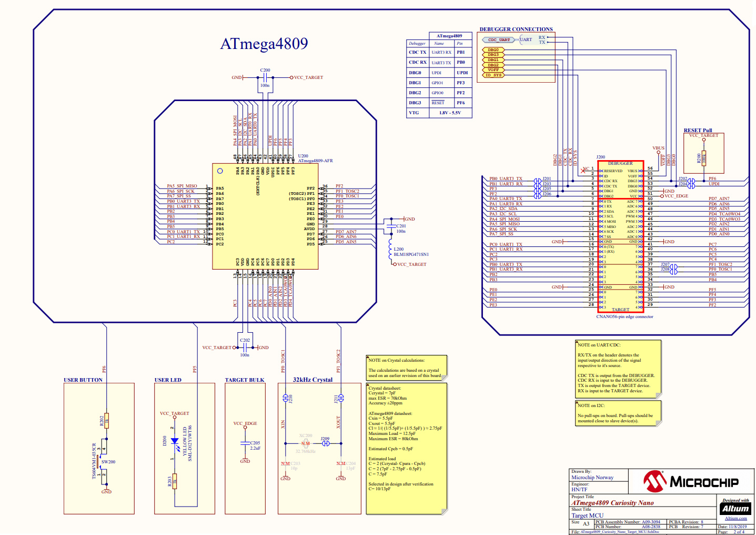Click the Crystal datasheet note line
Screen dimensions: 756x535
coord(385,388)
